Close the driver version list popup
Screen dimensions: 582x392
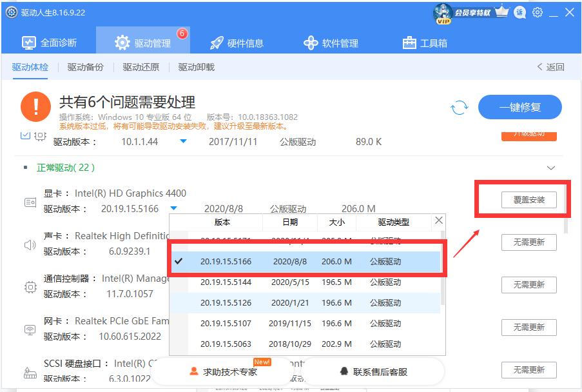click(439, 220)
